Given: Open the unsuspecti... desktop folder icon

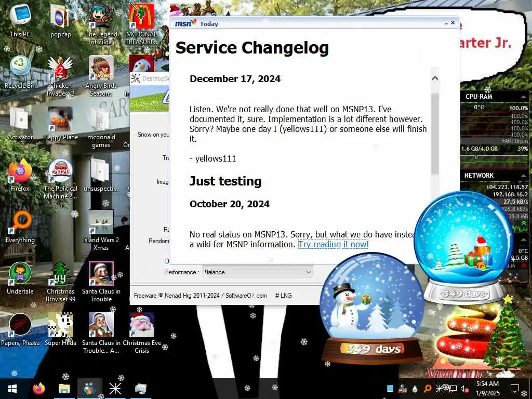Looking at the screenshot, I should 101,175.
